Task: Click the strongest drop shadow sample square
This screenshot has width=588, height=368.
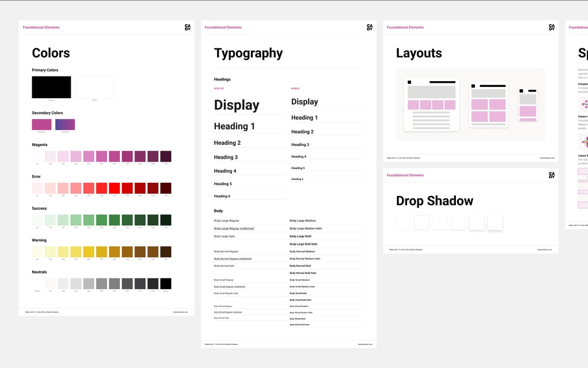Action: (495, 223)
